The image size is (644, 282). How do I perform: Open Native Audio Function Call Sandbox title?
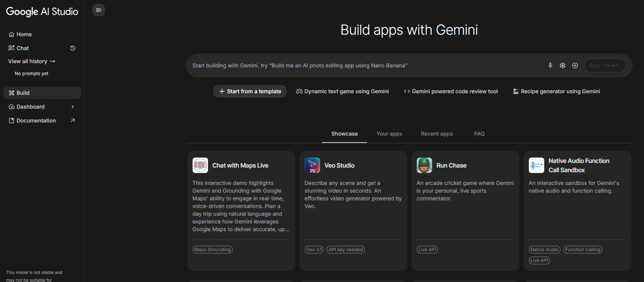(x=579, y=165)
